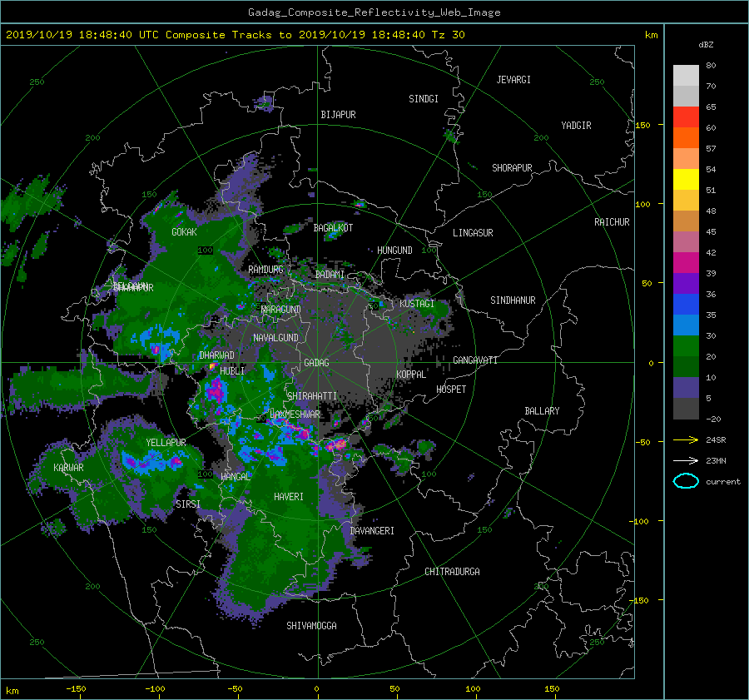Select the 80 dBZ light gray swatch
Screen dimensions: 749x700
686,76
